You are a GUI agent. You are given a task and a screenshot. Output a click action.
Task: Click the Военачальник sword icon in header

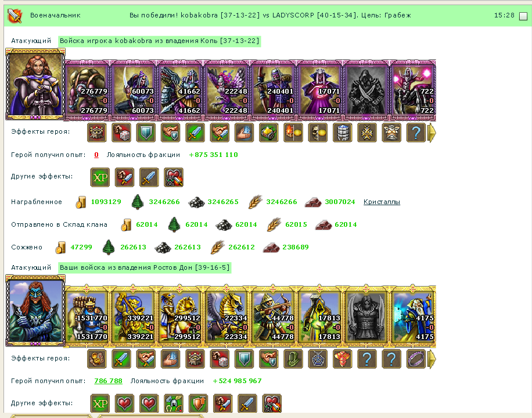(15, 15)
